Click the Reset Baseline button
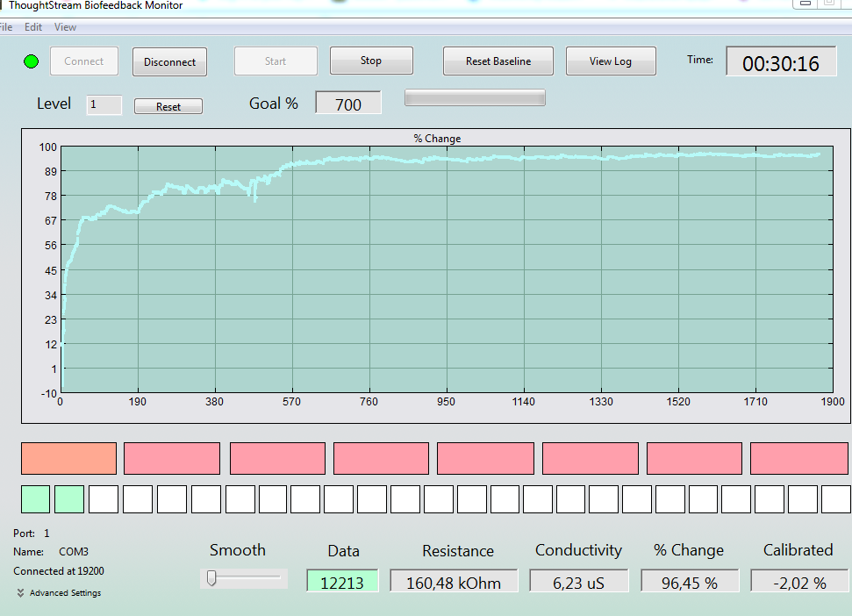 pyautogui.click(x=498, y=61)
